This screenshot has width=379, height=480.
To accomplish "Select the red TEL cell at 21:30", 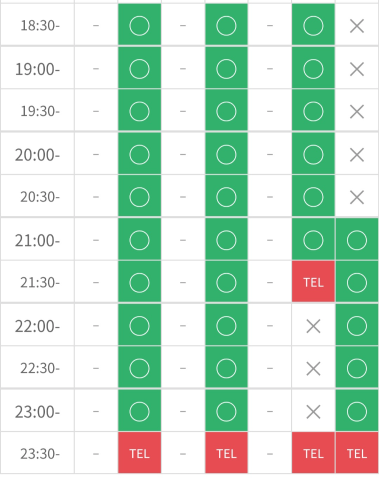I will point(313,282).
